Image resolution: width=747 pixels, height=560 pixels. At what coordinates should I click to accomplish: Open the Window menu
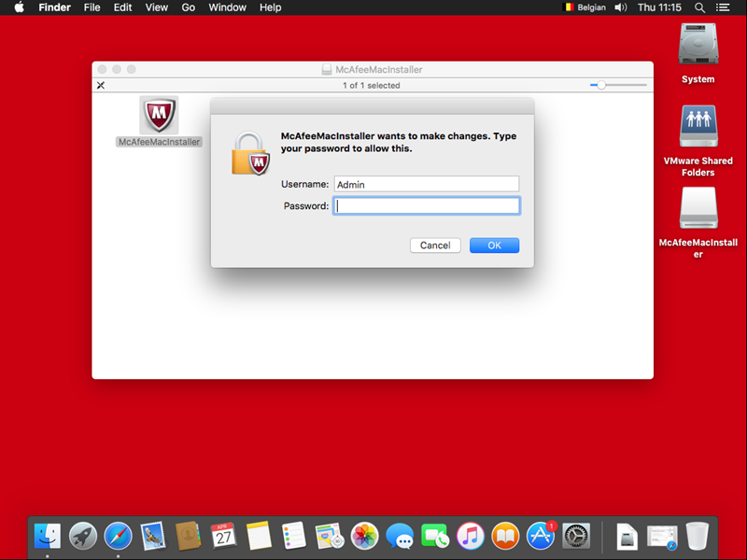tap(227, 7)
